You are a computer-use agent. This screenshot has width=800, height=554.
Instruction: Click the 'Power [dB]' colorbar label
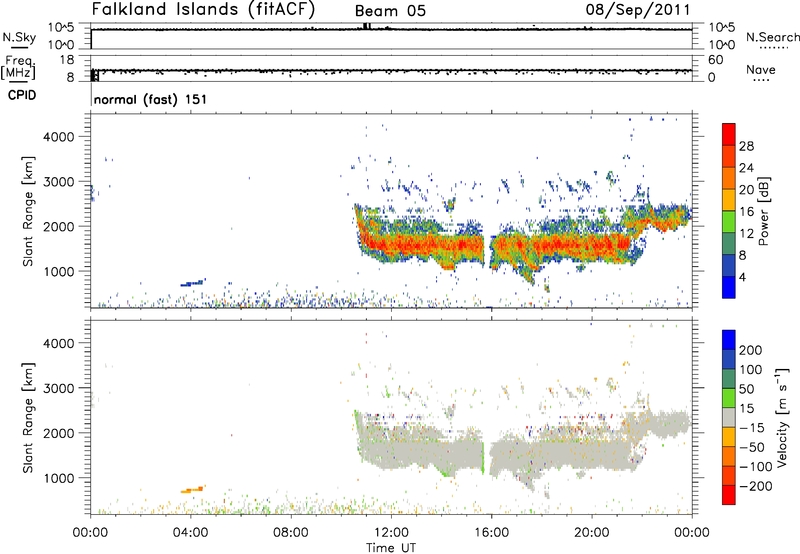click(x=763, y=211)
